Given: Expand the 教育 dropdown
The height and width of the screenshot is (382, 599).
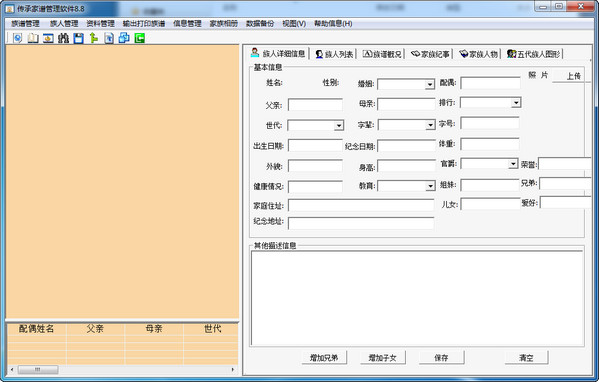Looking at the screenshot, I should pyautogui.click(x=430, y=186).
